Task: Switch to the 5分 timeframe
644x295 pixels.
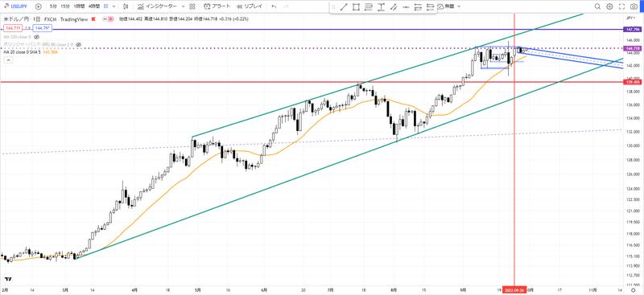Action: coord(54,6)
